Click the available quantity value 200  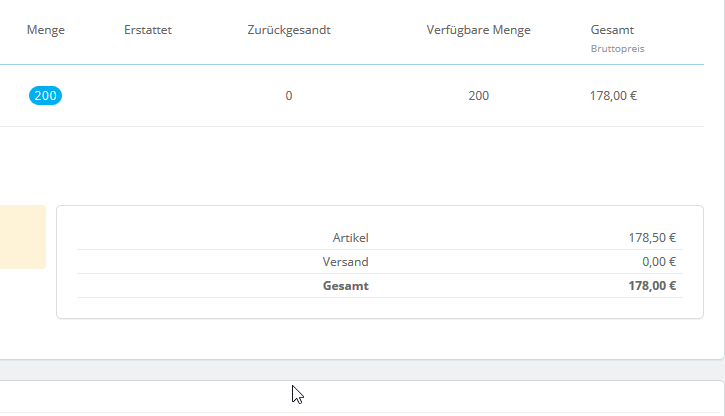pos(478,96)
